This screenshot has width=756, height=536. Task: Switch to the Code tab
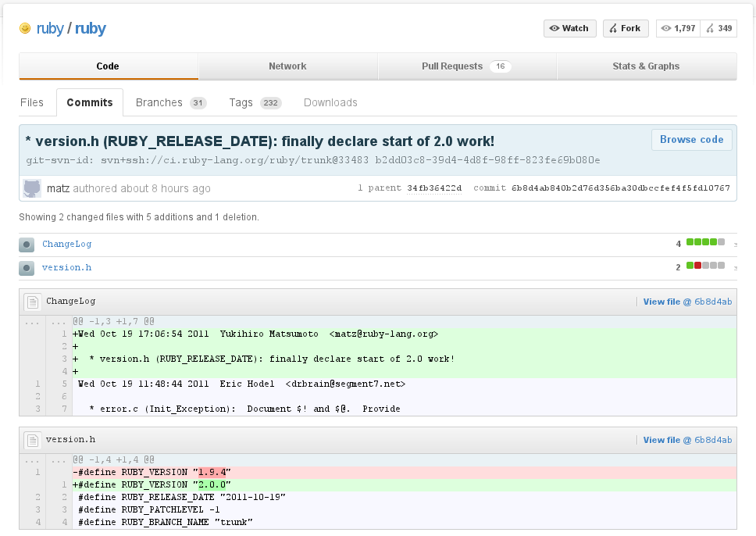pos(108,66)
